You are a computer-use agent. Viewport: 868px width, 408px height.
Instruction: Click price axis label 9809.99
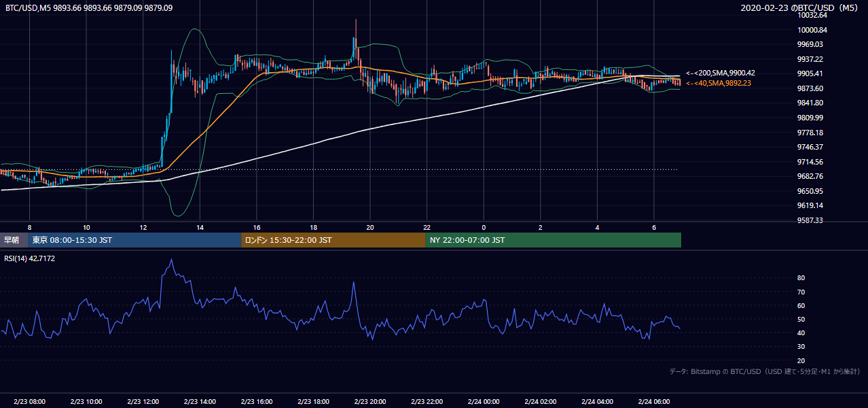[x=810, y=118]
